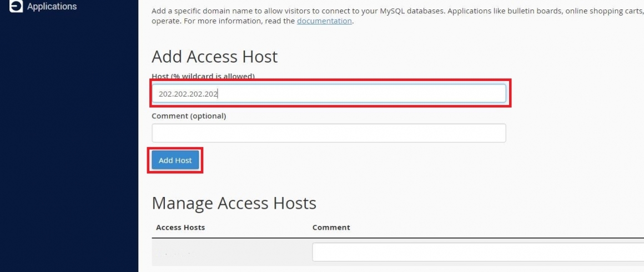Click the Applications icon in the sidebar

[x=16, y=6]
